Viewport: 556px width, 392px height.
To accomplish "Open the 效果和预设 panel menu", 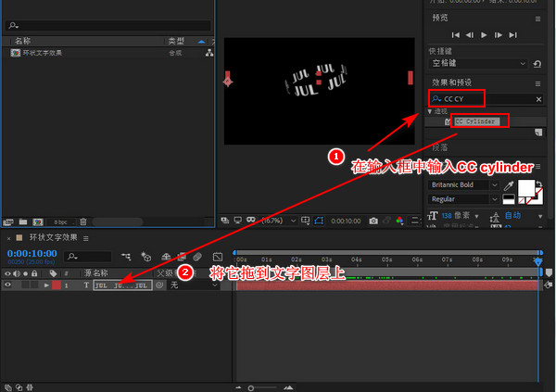I will 537,83.
